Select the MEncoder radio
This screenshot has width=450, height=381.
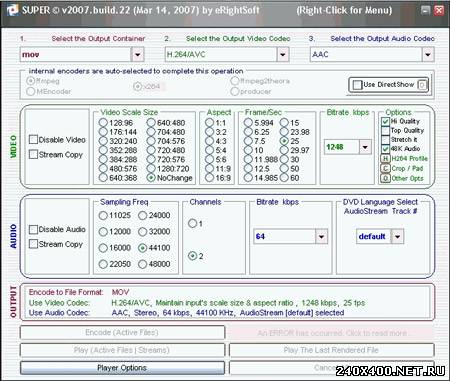[x=31, y=91]
